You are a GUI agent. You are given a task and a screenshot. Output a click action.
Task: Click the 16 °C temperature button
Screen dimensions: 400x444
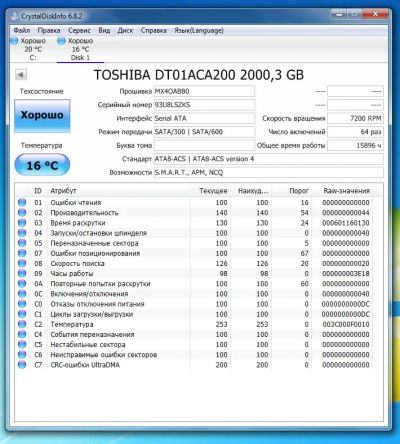(x=42, y=165)
